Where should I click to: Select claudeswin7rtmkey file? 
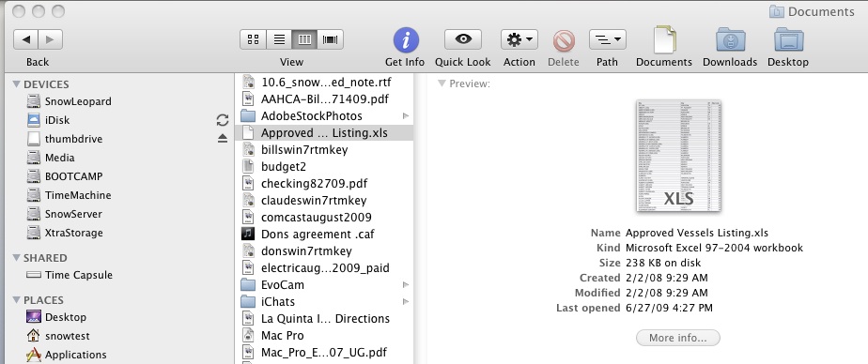(x=324, y=200)
